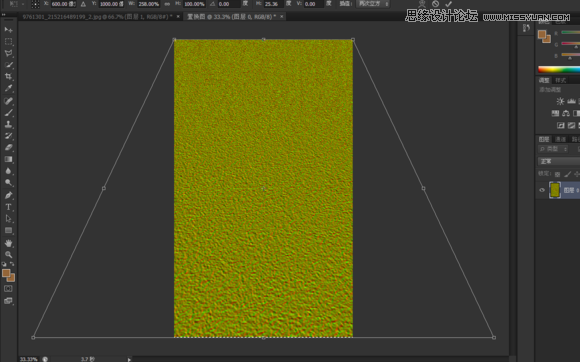Select the Pen tool
Viewport: 580px width, 362px height.
click(x=9, y=195)
